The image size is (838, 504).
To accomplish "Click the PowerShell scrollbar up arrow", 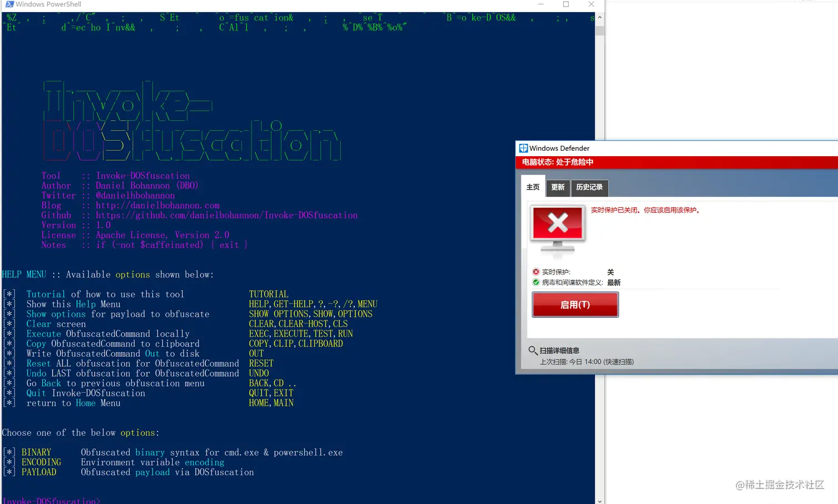I will [600, 17].
